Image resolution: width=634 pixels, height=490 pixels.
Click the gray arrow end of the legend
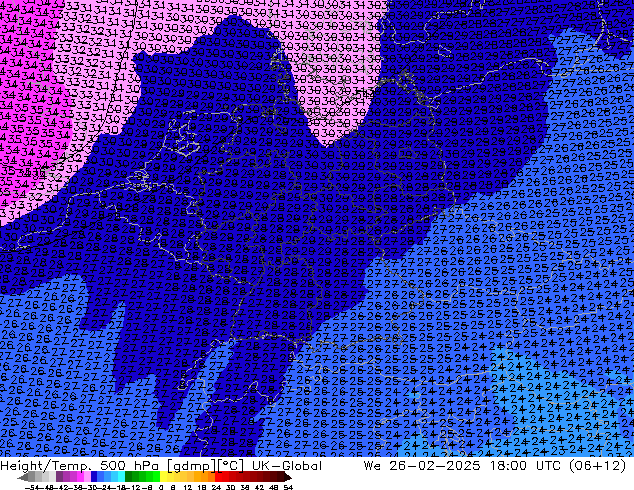pos(23,477)
